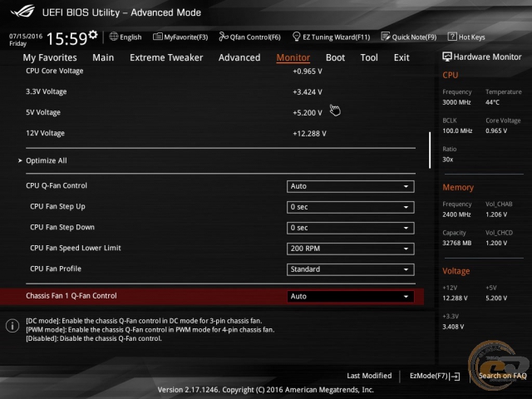Click the vertical scrollbar thumb
This screenshot has width=532, height=399.
(x=430, y=150)
